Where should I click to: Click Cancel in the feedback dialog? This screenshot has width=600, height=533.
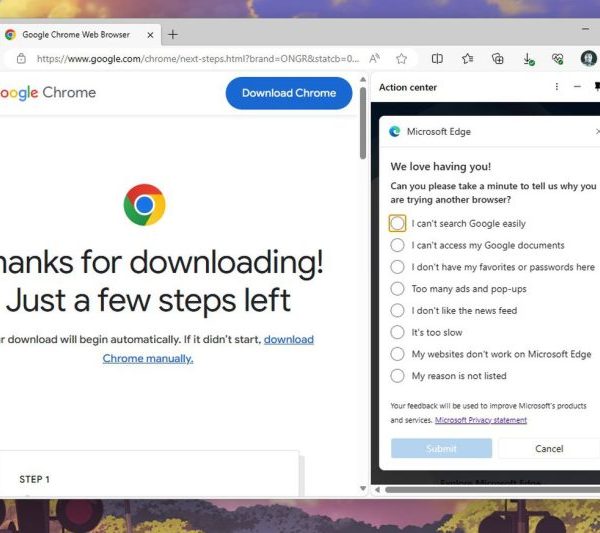click(549, 448)
